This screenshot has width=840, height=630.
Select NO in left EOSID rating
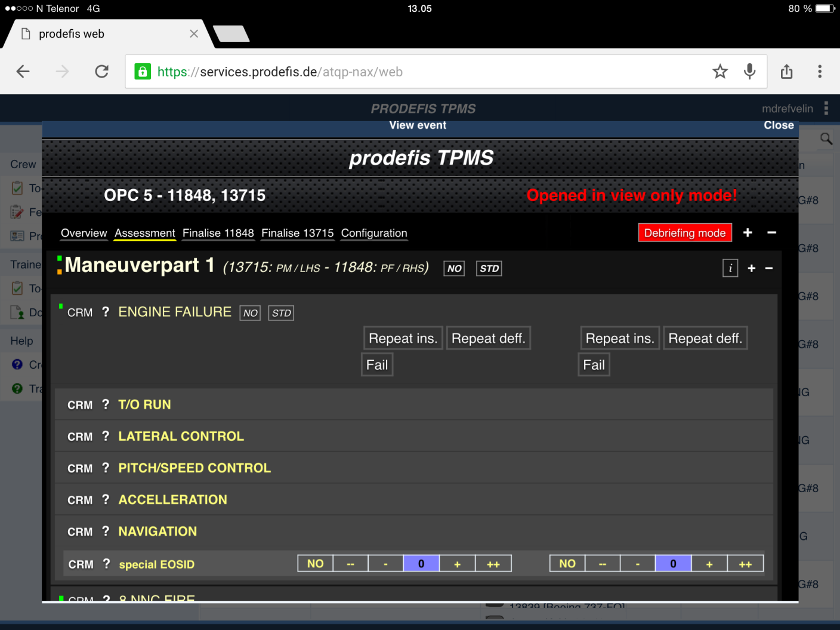click(x=316, y=564)
